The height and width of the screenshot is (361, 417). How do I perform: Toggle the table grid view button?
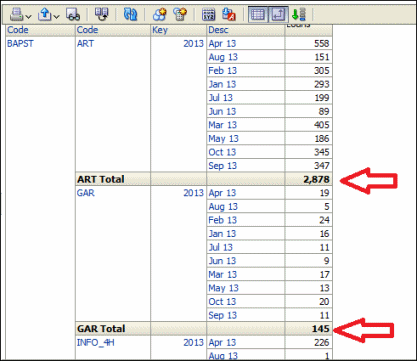(x=257, y=15)
